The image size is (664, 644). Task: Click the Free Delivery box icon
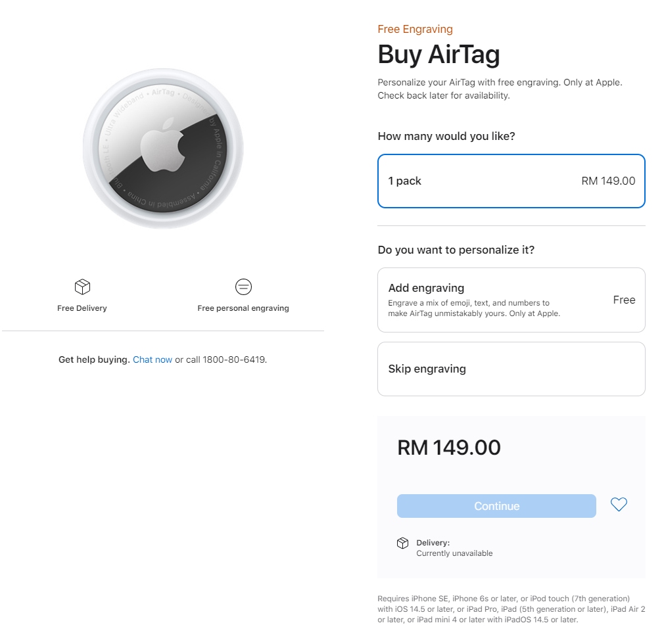coord(82,287)
